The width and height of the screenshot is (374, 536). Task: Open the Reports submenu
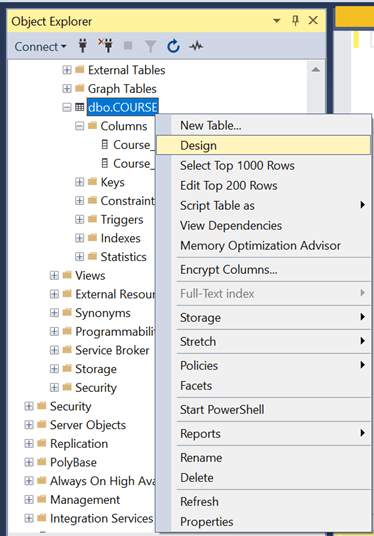point(264,433)
